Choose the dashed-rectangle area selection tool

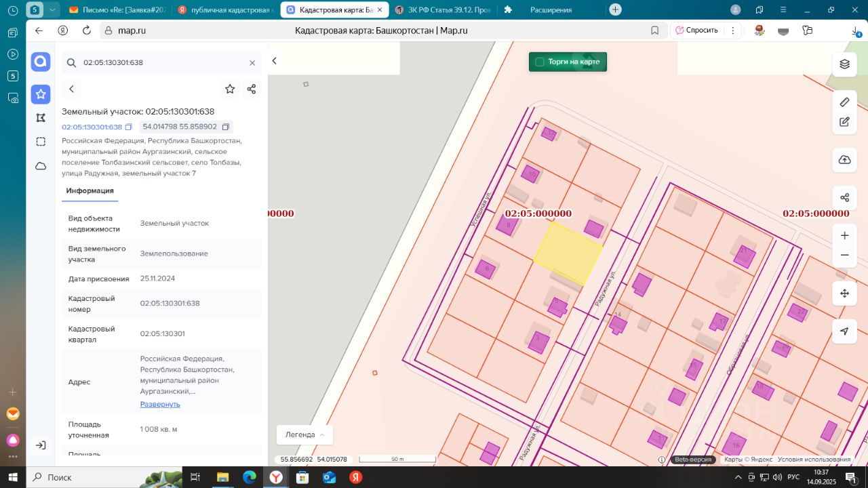[x=41, y=142]
